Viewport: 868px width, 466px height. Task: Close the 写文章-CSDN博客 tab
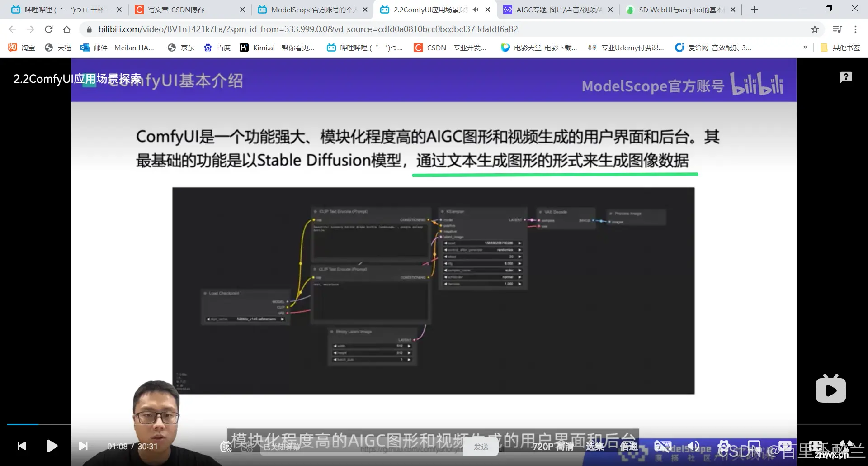242,10
